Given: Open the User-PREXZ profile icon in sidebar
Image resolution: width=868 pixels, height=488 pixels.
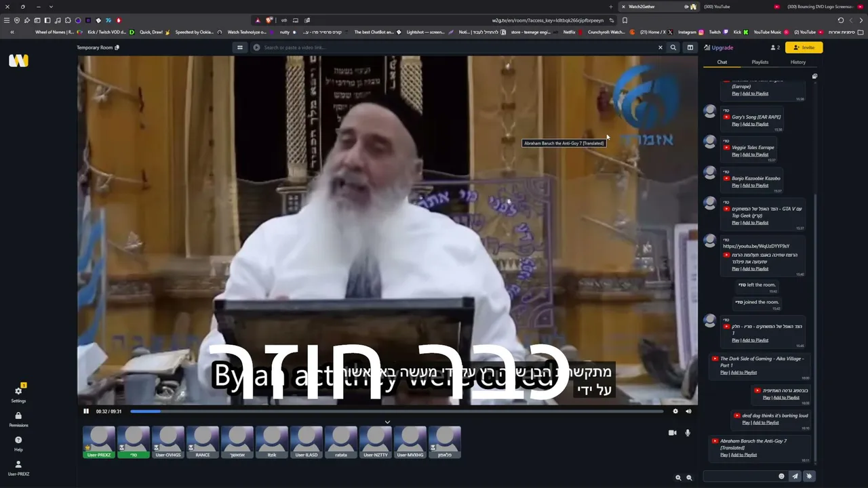Looking at the screenshot, I should point(18,467).
